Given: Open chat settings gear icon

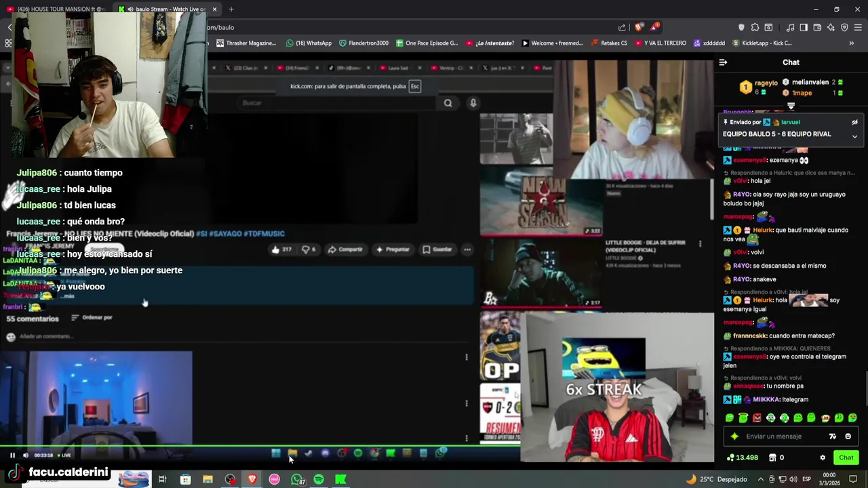Looking at the screenshot, I should (x=823, y=457).
